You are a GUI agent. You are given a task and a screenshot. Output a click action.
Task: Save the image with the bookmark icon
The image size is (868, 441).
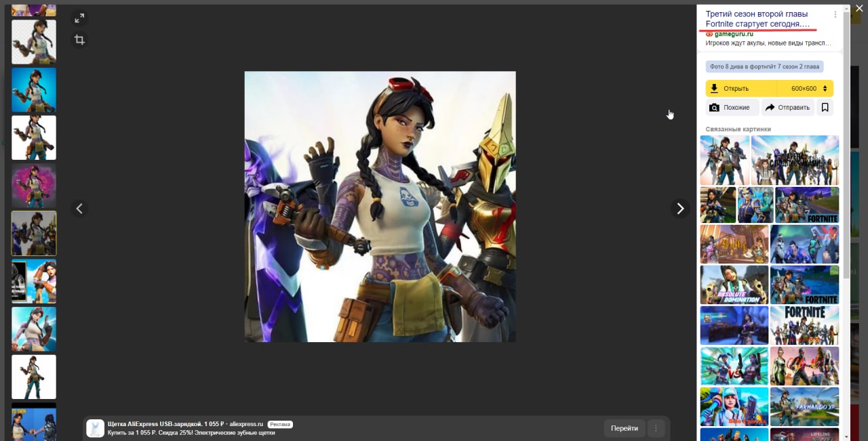(825, 108)
